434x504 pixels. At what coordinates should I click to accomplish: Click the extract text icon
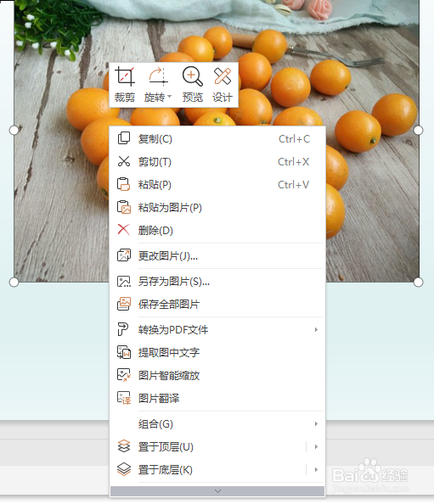[x=124, y=352]
